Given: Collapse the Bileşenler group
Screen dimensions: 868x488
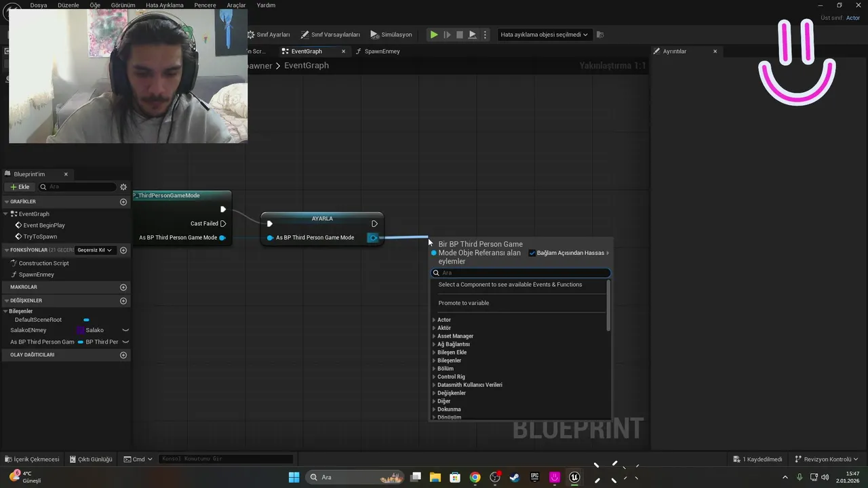Looking at the screenshot, I should coord(6,311).
